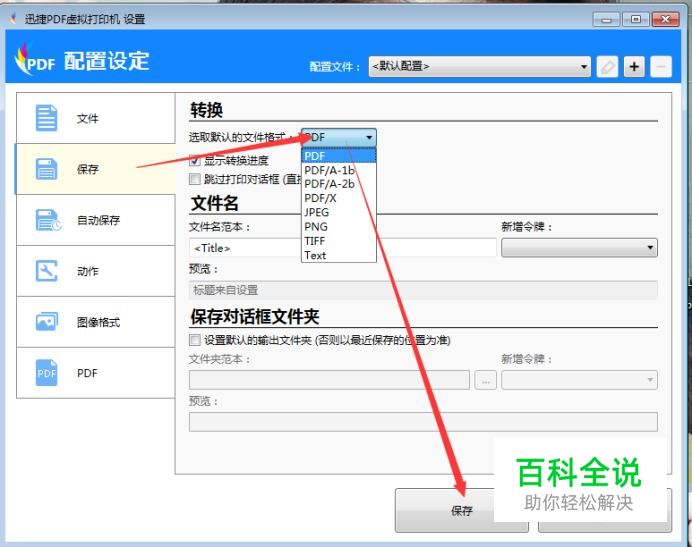Click the folder preview field at bottom
The image size is (692, 547).
[x=423, y=422]
